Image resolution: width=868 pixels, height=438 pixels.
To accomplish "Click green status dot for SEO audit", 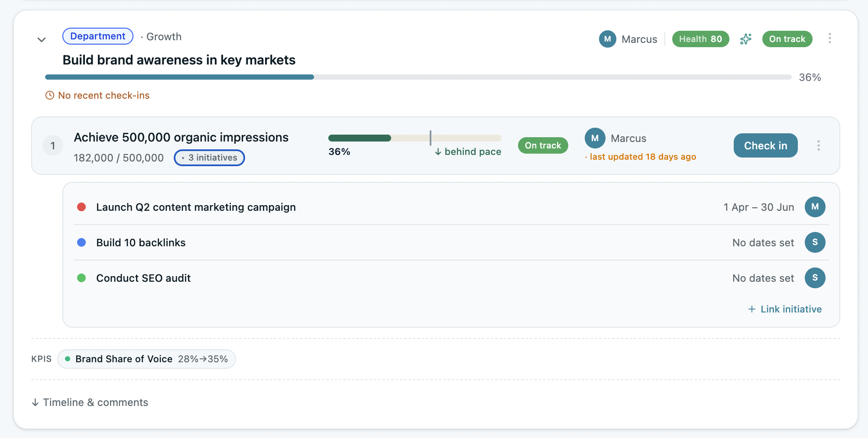I will (x=81, y=278).
